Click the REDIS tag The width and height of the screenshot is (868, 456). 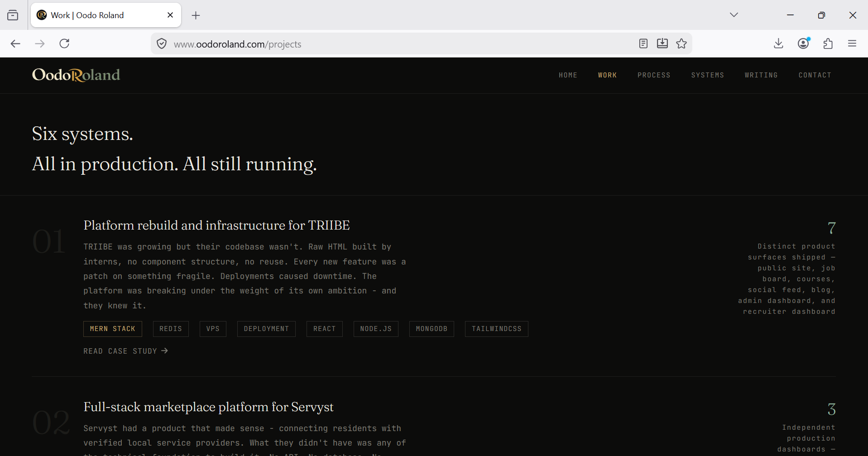171,329
